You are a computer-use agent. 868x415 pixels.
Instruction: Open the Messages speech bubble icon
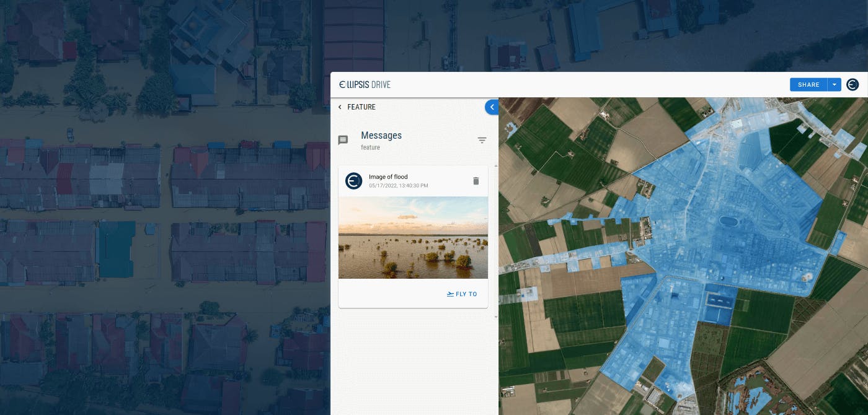pyautogui.click(x=343, y=140)
